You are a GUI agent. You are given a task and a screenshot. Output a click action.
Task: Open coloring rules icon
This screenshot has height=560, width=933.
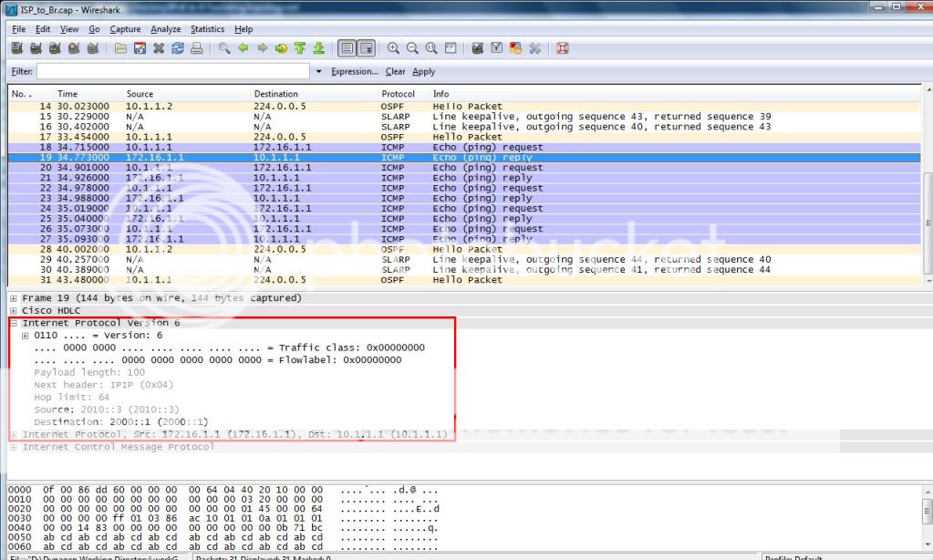click(516, 48)
